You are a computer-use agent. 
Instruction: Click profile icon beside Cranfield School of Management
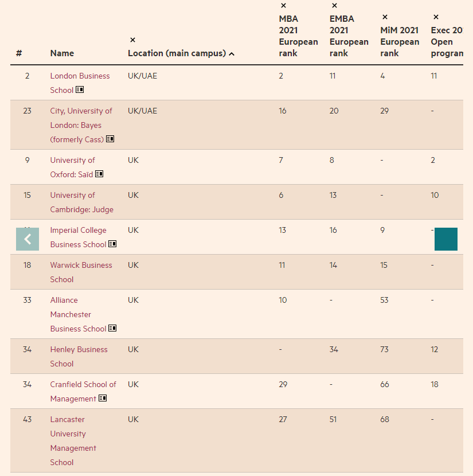103,399
